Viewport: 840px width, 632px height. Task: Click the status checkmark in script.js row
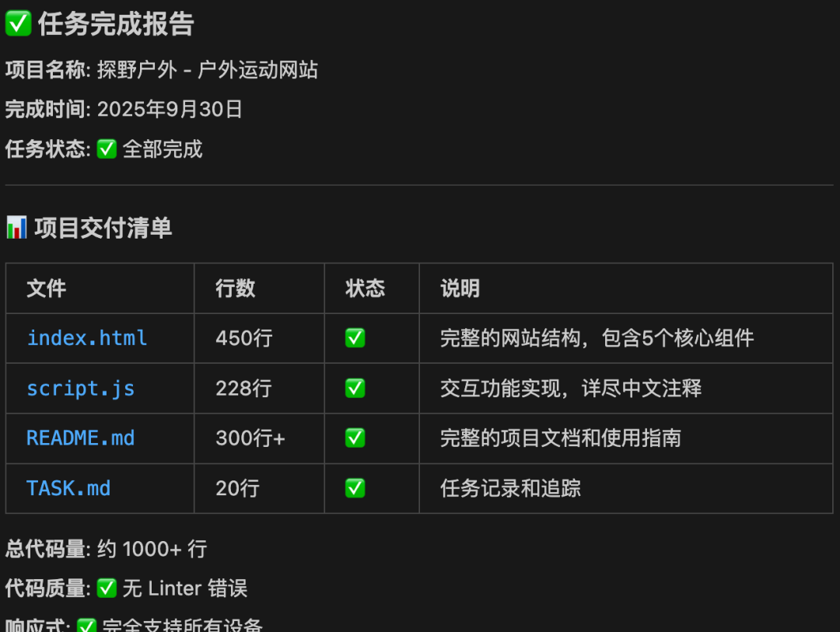355,389
